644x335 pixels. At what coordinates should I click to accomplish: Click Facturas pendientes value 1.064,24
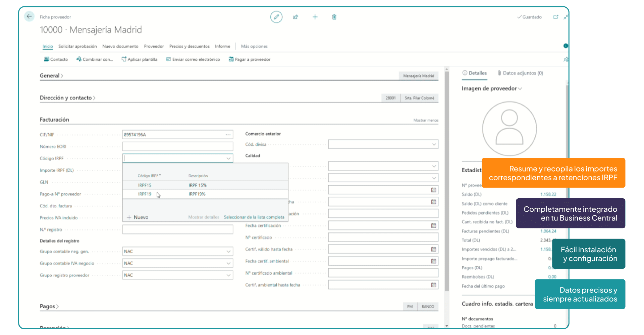pyautogui.click(x=548, y=231)
